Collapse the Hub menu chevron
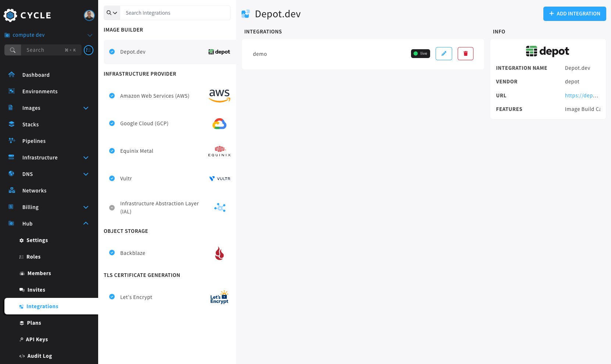Image resolution: width=611 pixels, height=364 pixels. tap(86, 223)
